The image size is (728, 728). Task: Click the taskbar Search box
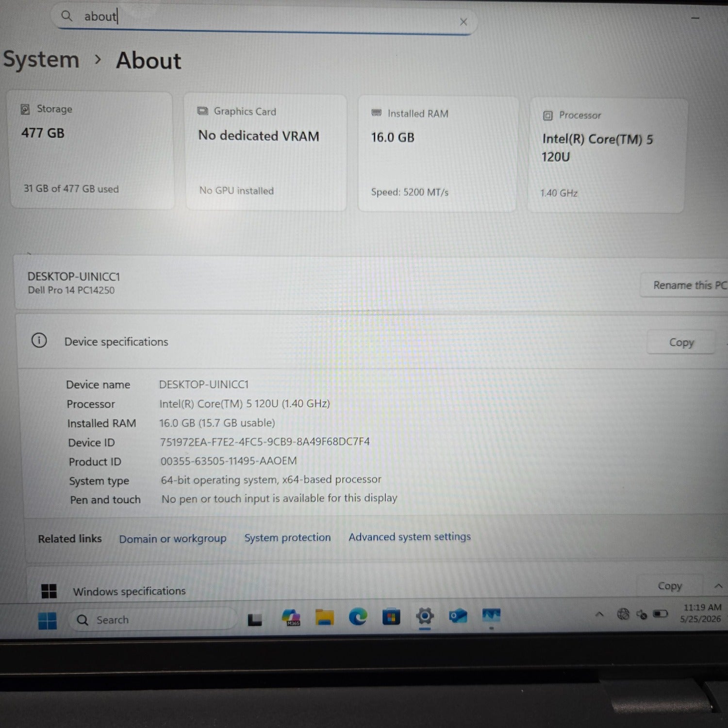(153, 620)
